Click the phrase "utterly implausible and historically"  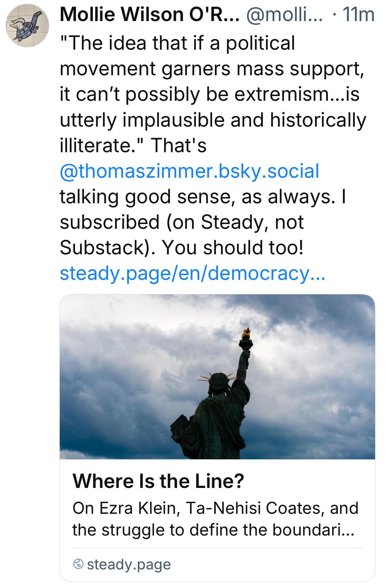213,120
